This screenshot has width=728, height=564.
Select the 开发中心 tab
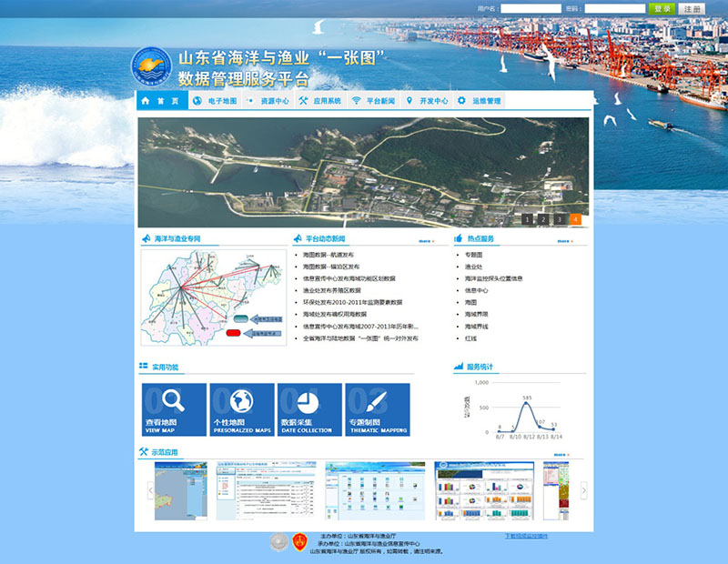click(427, 101)
